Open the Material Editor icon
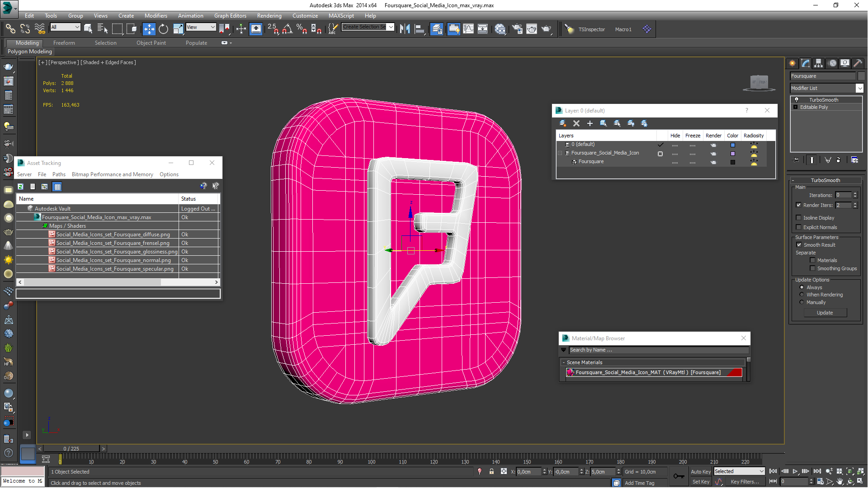The width and height of the screenshot is (868, 488). pos(500,29)
